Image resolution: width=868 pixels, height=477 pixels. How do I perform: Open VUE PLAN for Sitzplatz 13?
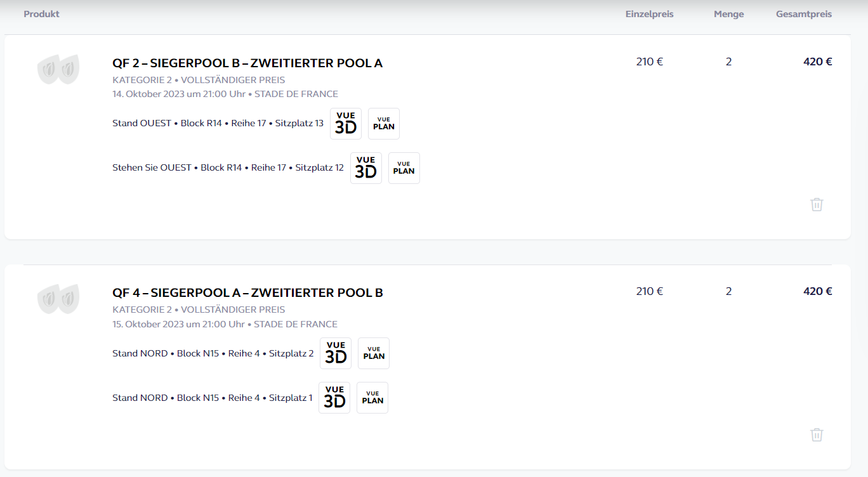click(384, 124)
